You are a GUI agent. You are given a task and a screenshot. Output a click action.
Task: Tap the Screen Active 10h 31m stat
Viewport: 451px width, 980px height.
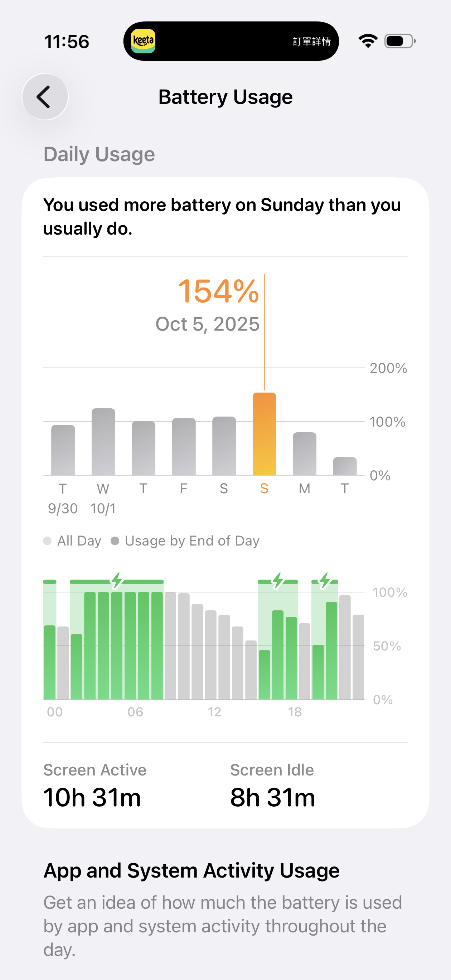tap(93, 786)
